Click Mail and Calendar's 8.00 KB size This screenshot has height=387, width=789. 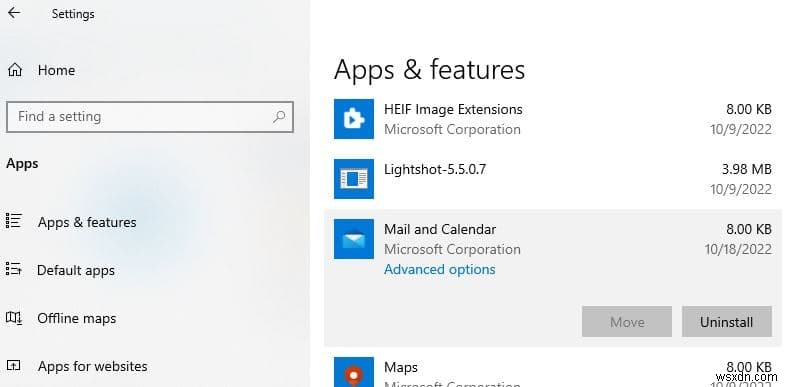[749, 229]
